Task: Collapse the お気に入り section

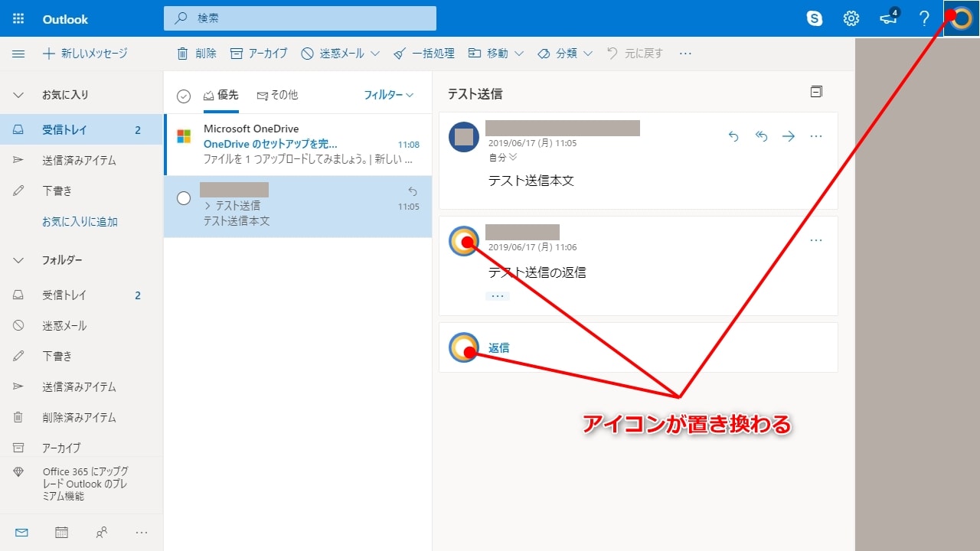Action: 18,95
